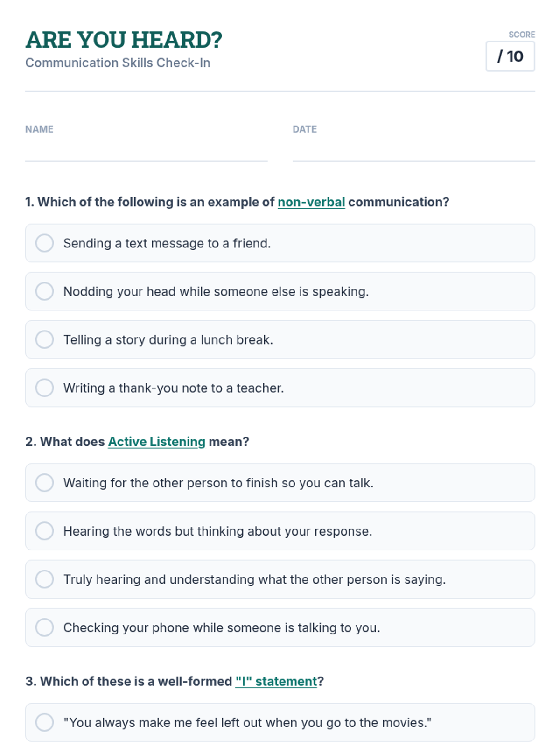Pick 'Truly hearing and understanding' answer
This screenshot has width=560, height=747.
coord(45,579)
